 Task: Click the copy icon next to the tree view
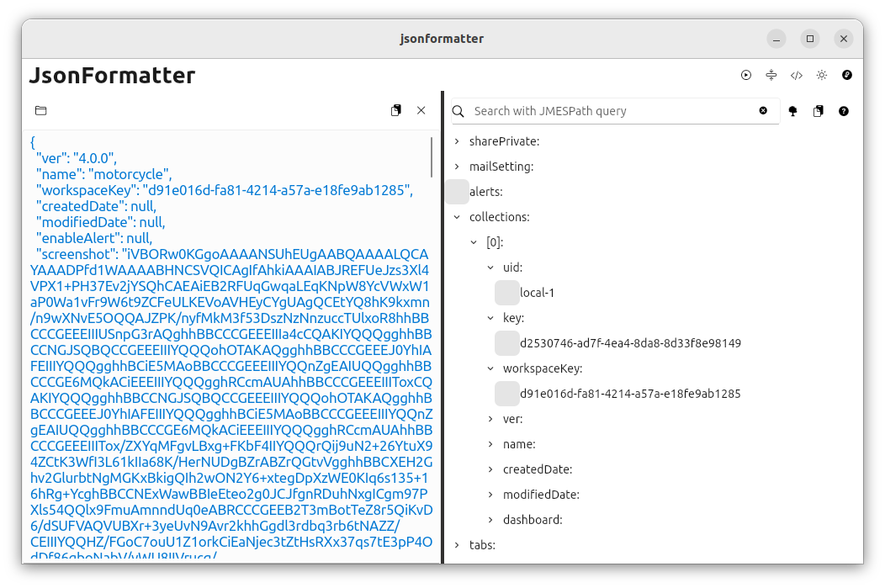[x=818, y=110]
